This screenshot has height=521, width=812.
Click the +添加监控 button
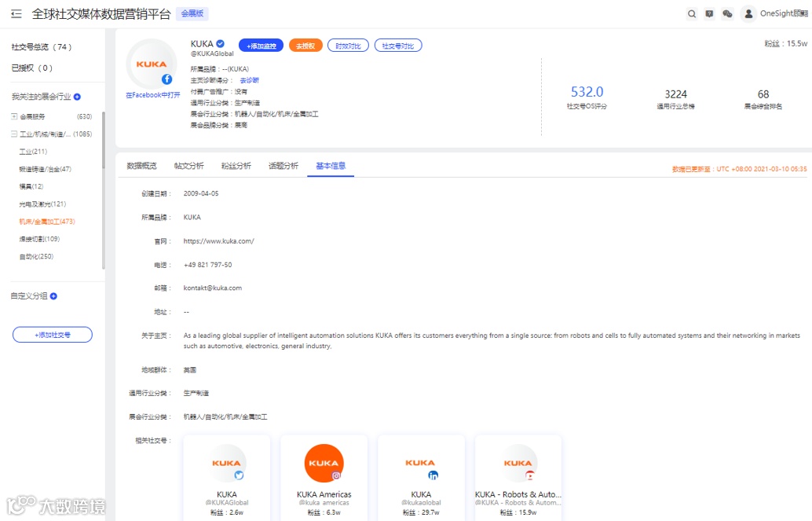click(261, 46)
